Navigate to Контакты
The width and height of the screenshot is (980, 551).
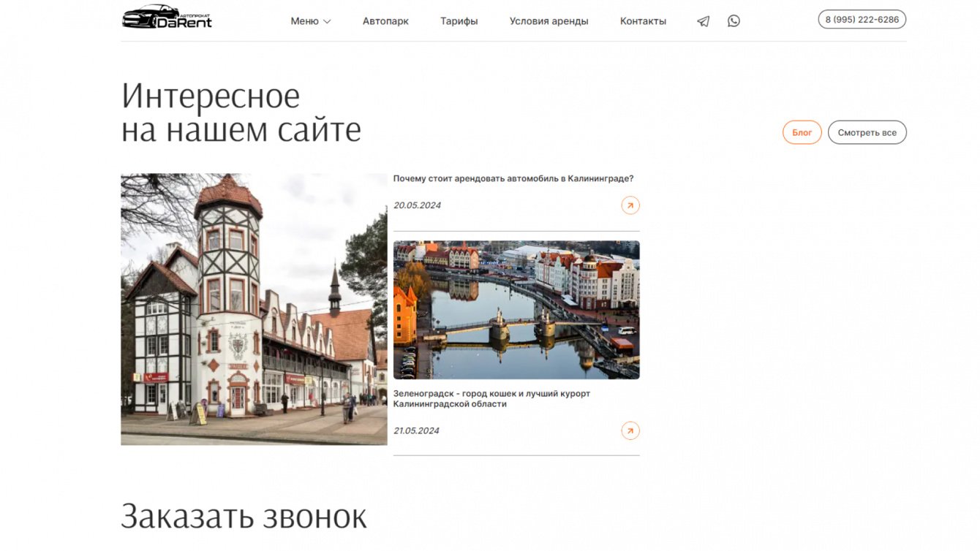point(643,21)
